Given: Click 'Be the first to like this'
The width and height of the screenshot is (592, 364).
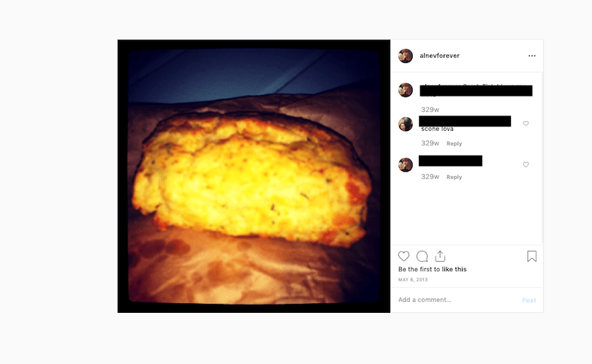Looking at the screenshot, I should coord(432,269).
